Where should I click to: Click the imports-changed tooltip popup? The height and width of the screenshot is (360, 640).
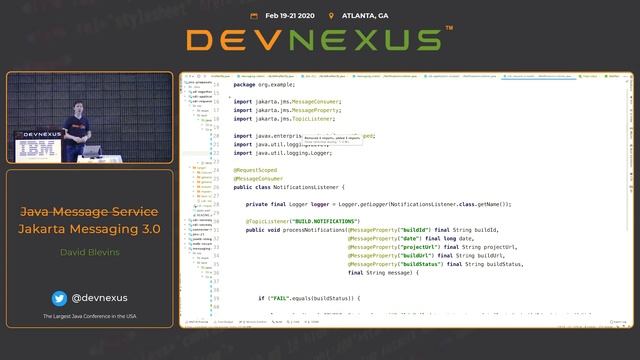click(x=332, y=140)
